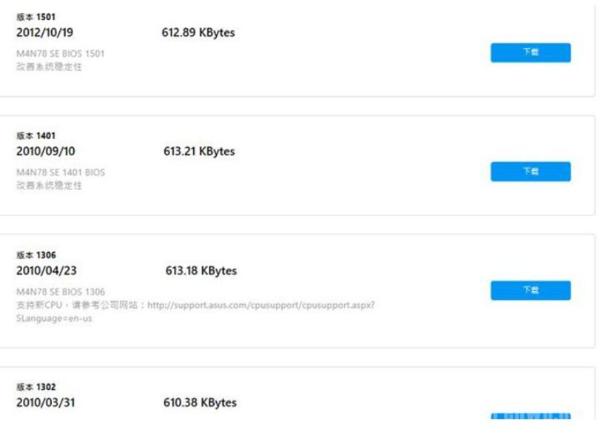This screenshot has height=444, width=600.
Task: Click the 613.18 KBytes file size
Action: pos(201,271)
